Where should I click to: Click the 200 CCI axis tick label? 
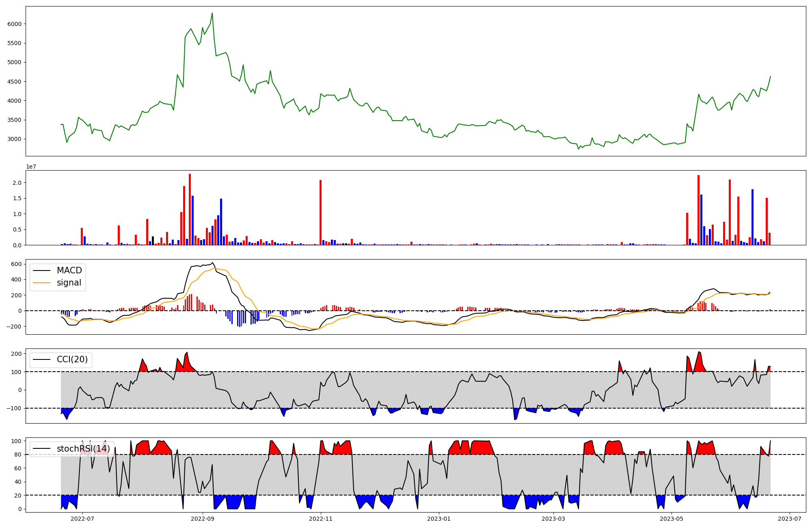(16, 354)
